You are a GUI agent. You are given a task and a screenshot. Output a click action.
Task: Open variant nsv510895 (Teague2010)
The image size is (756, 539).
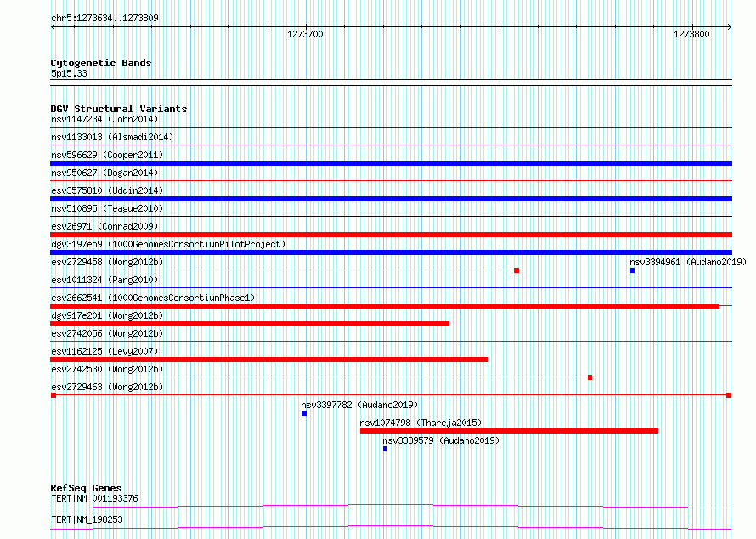(107, 208)
